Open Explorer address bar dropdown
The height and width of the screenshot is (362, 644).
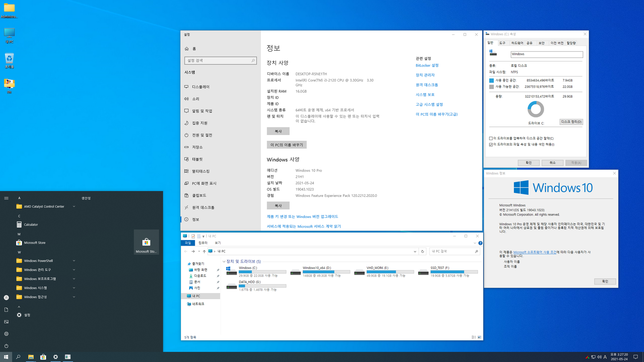415,251
